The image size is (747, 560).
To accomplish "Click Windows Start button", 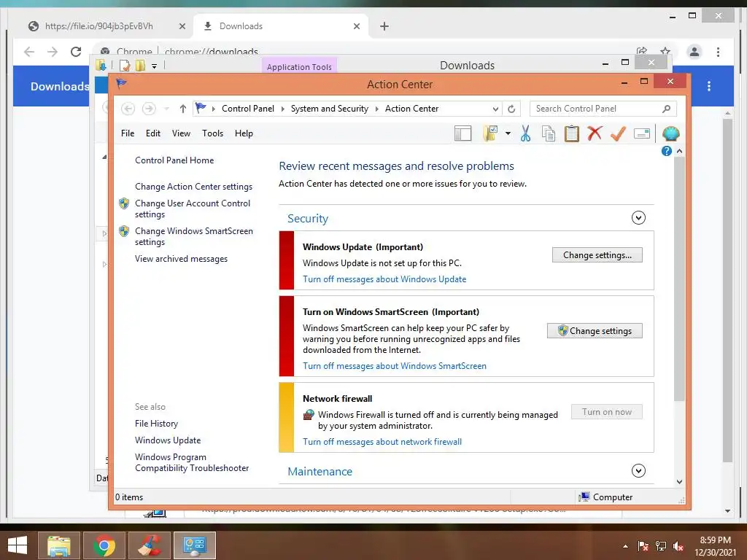I will pyautogui.click(x=18, y=545).
